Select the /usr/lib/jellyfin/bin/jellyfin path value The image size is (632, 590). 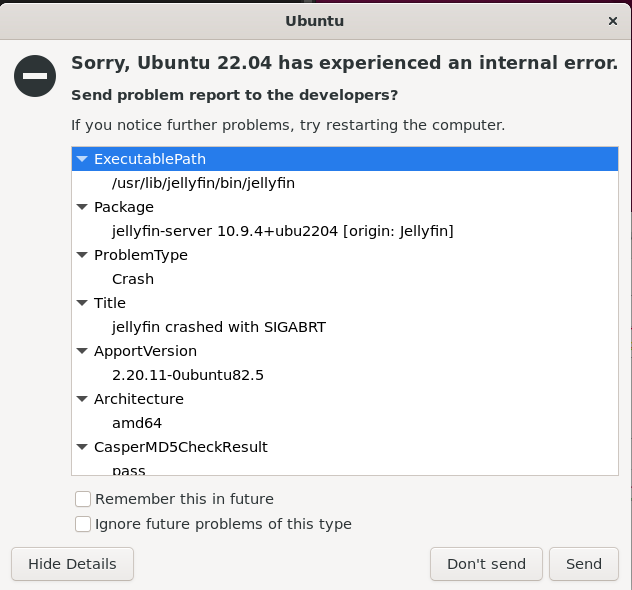click(203, 183)
